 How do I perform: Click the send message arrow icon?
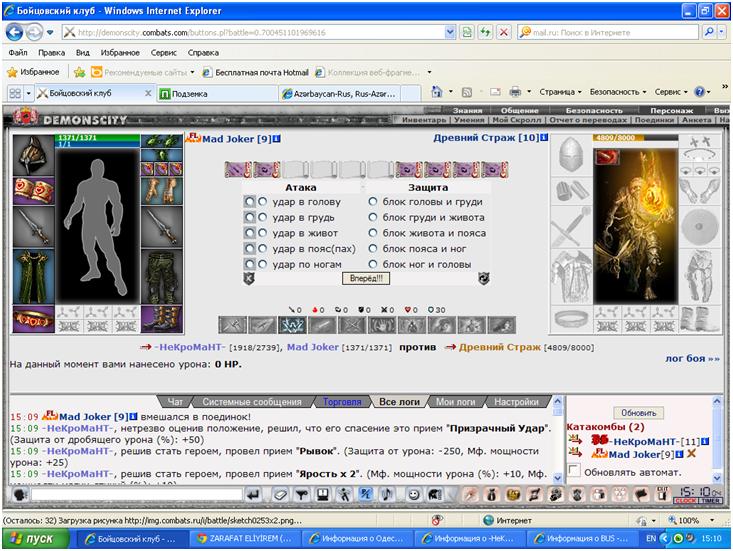point(253,494)
